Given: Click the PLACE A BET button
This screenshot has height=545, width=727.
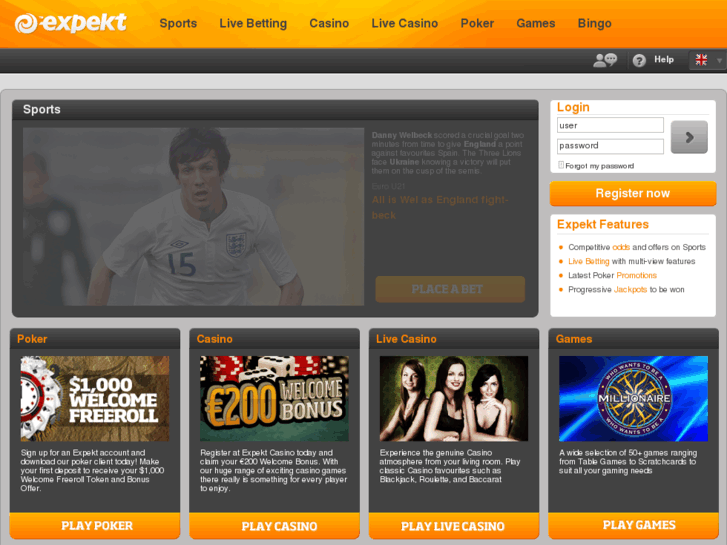Looking at the screenshot, I should tap(450, 289).
